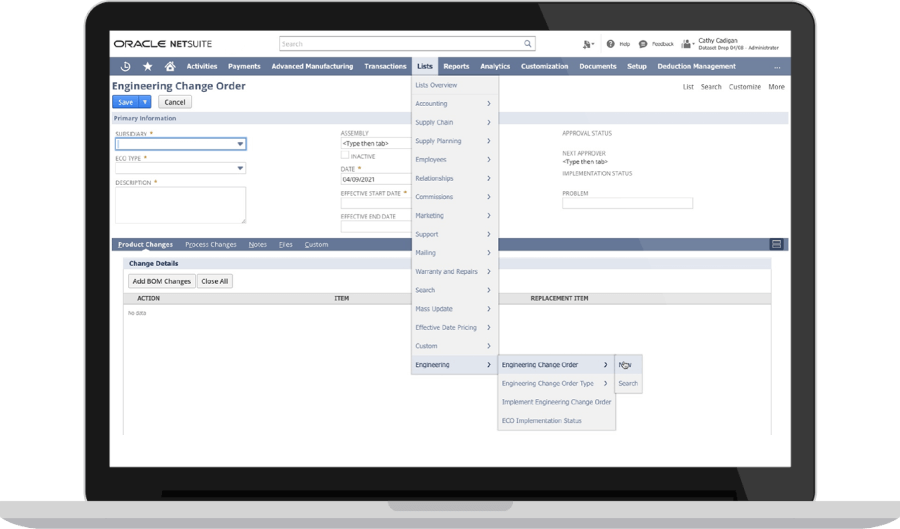Click New under Engineering Change Order
Viewport: 900px width, 529px height.
click(628, 365)
